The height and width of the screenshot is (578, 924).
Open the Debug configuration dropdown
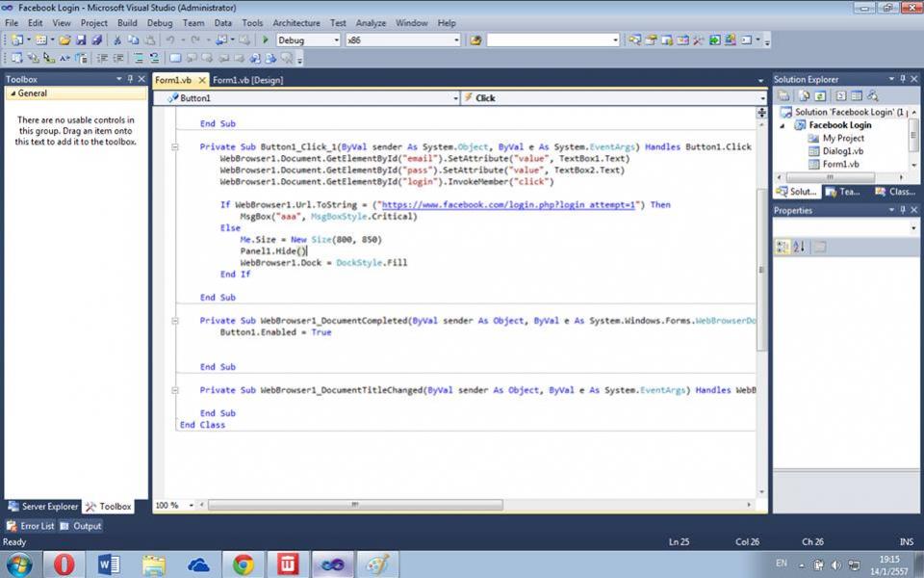[337, 40]
